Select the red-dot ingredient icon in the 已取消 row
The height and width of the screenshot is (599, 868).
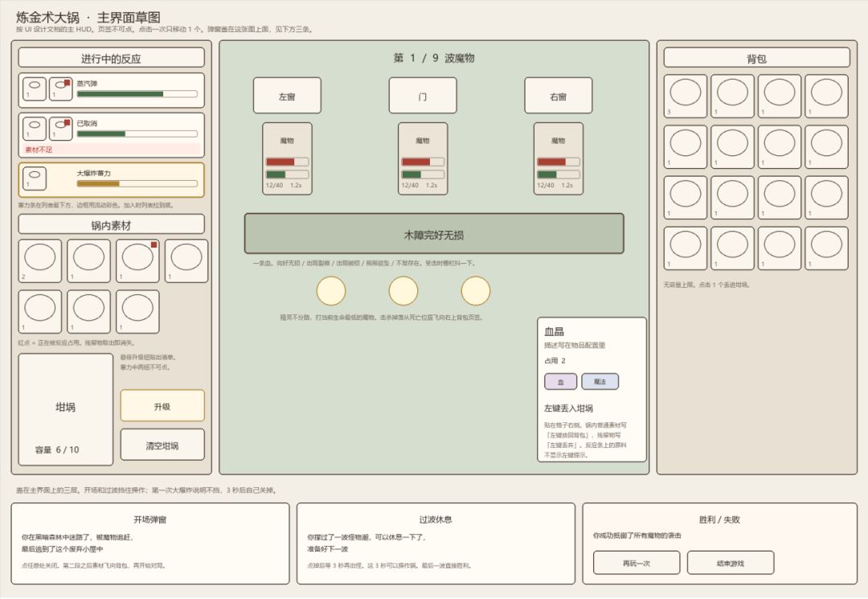coord(61,129)
